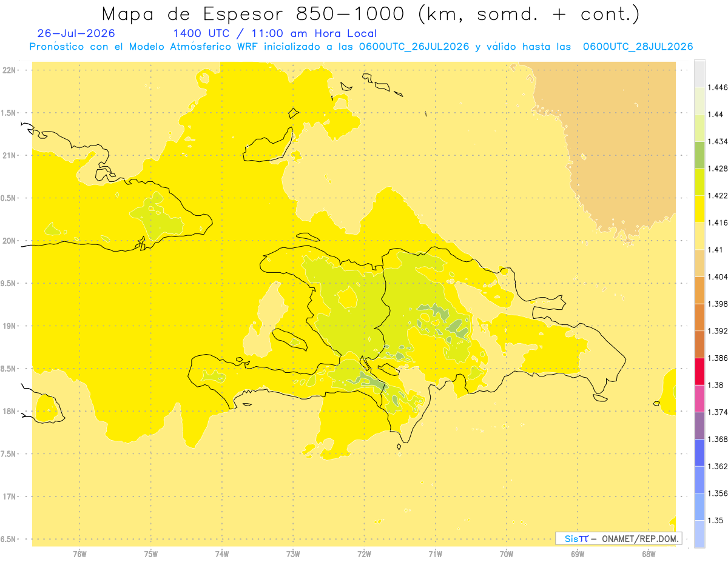Click the '1400 UTC / 11:00 am Hora Local' time label
The width and height of the screenshot is (728, 562).
[x=275, y=34]
